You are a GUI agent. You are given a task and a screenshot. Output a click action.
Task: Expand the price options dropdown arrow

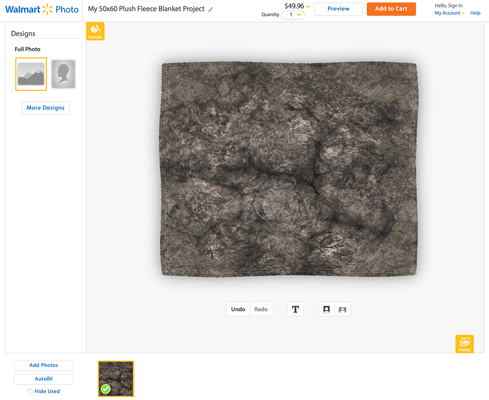click(308, 6)
